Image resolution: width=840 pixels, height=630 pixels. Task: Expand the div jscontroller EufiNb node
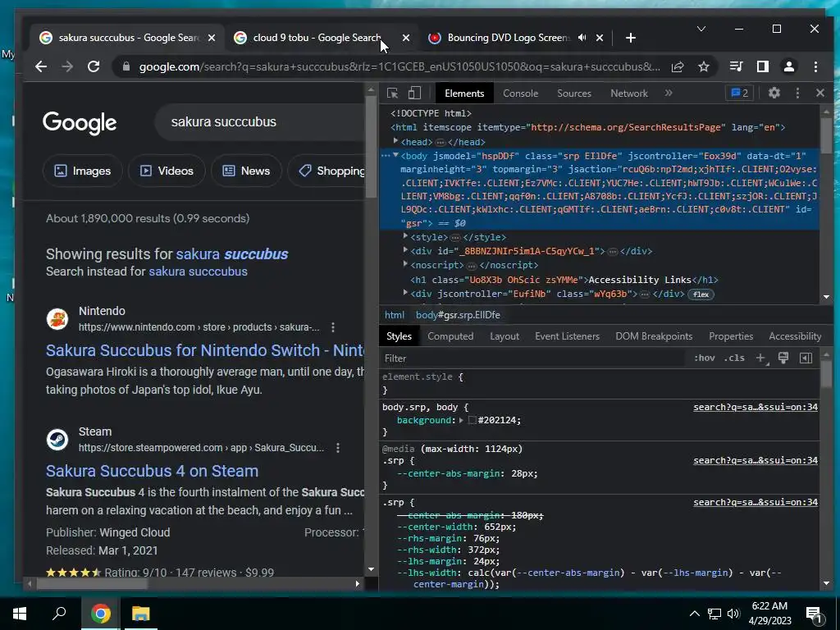[405, 293]
